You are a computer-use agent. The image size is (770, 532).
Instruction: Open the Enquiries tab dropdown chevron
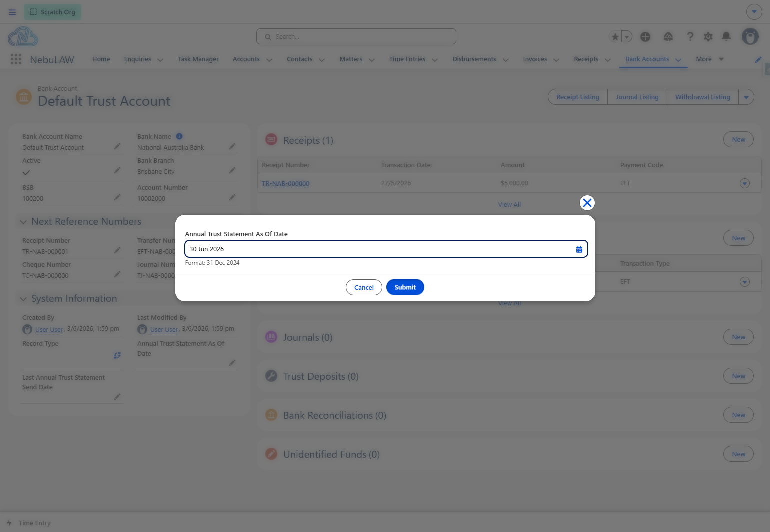pos(160,60)
